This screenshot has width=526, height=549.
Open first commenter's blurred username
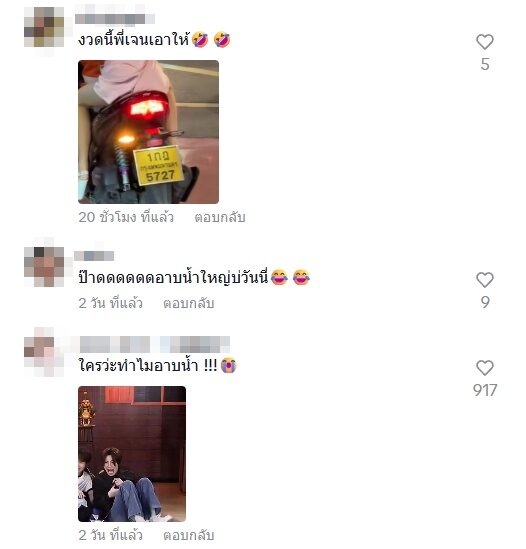coord(115,19)
